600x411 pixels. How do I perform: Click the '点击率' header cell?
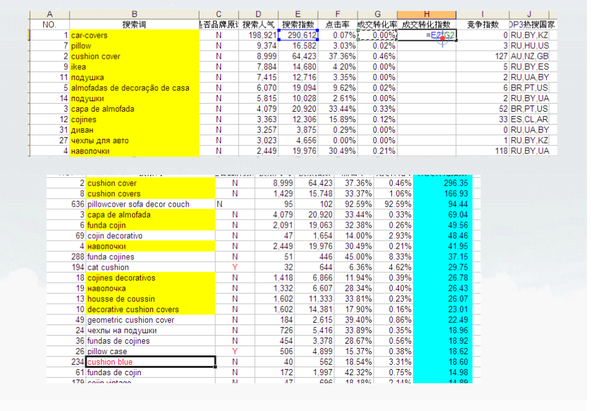(340, 23)
